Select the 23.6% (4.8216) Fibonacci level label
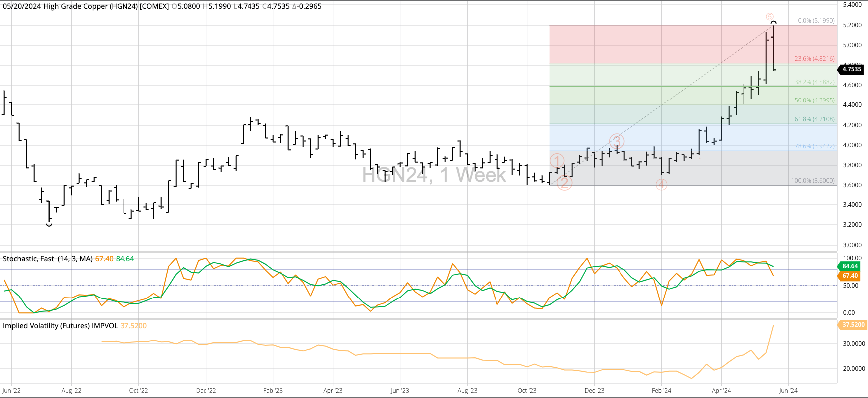The width and height of the screenshot is (868, 398). [814, 59]
